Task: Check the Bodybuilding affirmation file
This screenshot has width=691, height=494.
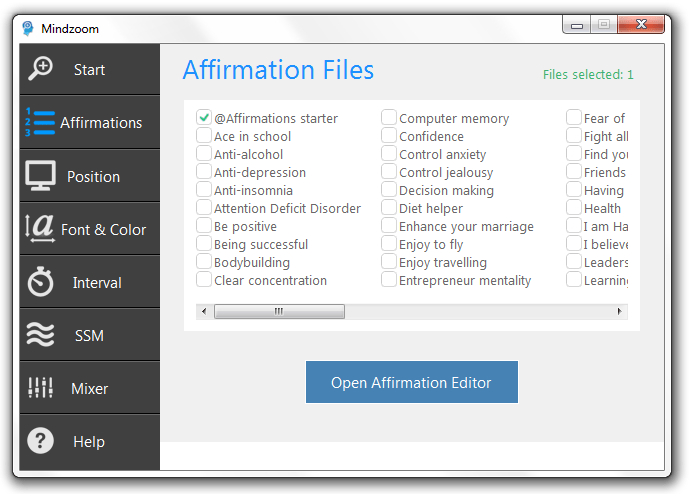Action: pos(204,262)
